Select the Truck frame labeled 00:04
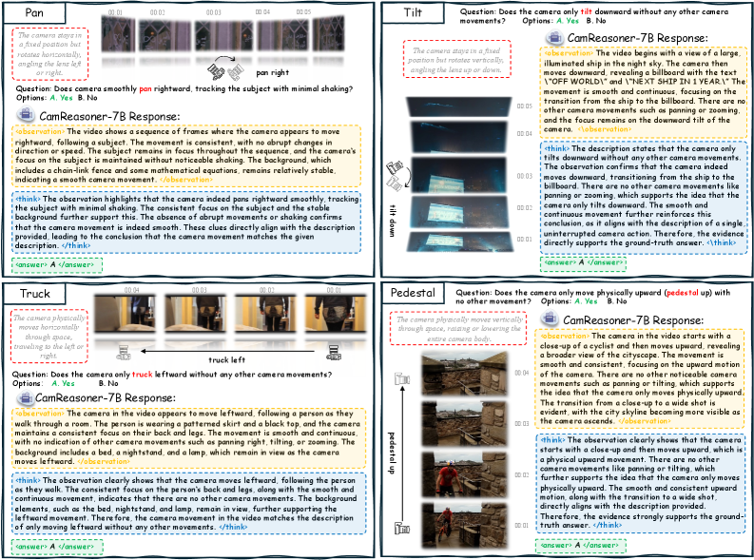 (x=125, y=314)
